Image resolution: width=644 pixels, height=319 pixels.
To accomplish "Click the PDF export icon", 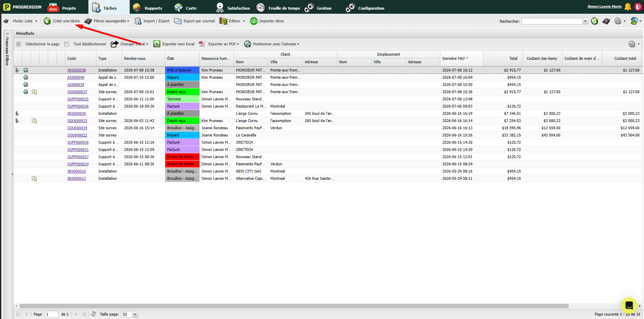I will pos(202,44).
